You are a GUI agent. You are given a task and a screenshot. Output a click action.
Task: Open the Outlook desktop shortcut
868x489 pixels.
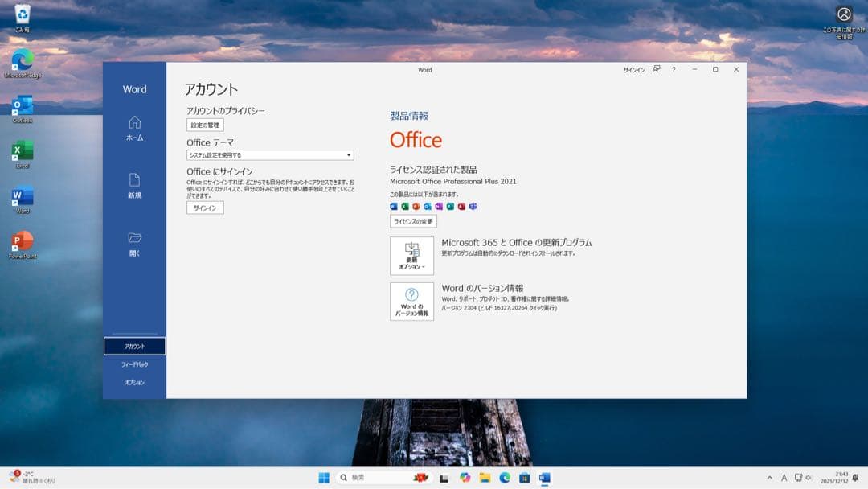tap(23, 106)
